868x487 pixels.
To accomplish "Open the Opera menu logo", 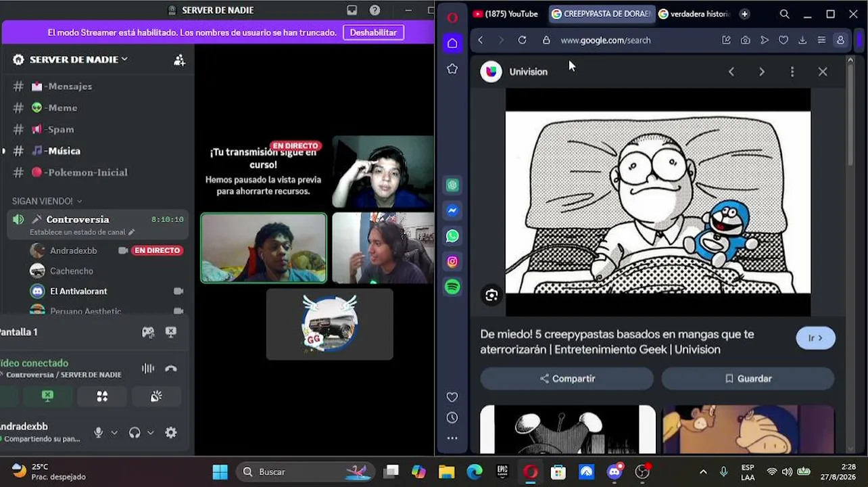I will 452,17.
